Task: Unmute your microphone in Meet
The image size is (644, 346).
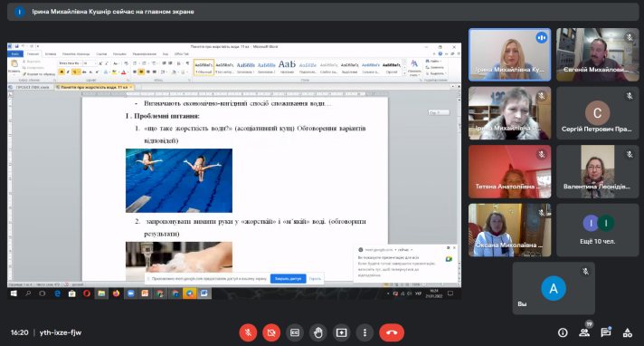Action: pyautogui.click(x=248, y=332)
